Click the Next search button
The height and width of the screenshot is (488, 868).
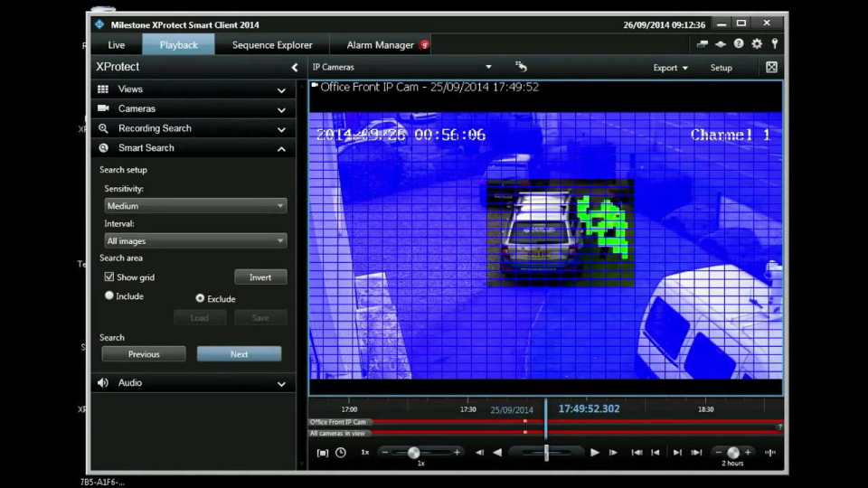(239, 354)
